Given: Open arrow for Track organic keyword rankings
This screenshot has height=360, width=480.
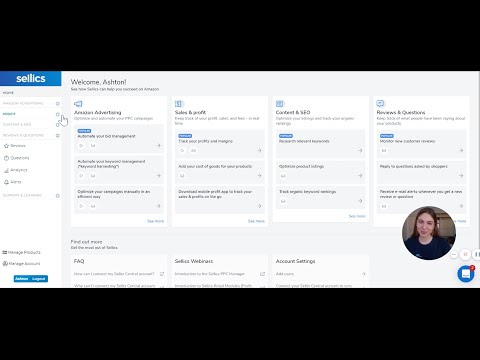Looking at the screenshot, I should [x=360, y=201].
